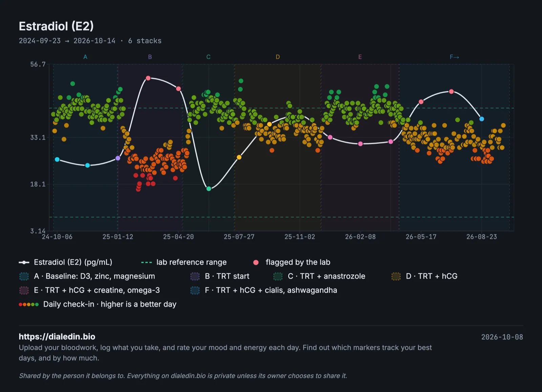Click the 33.1 y-axis value
542x392 pixels.
[x=38, y=137]
